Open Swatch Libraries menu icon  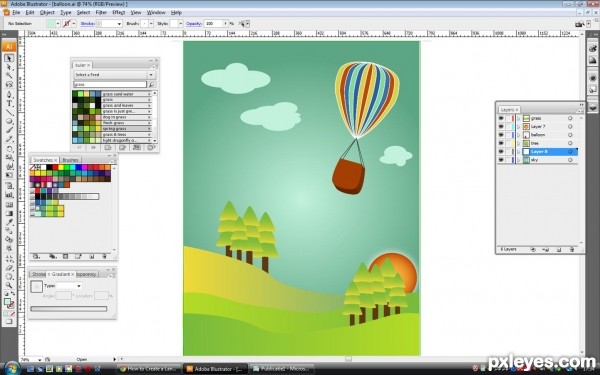pyautogui.click(x=36, y=256)
